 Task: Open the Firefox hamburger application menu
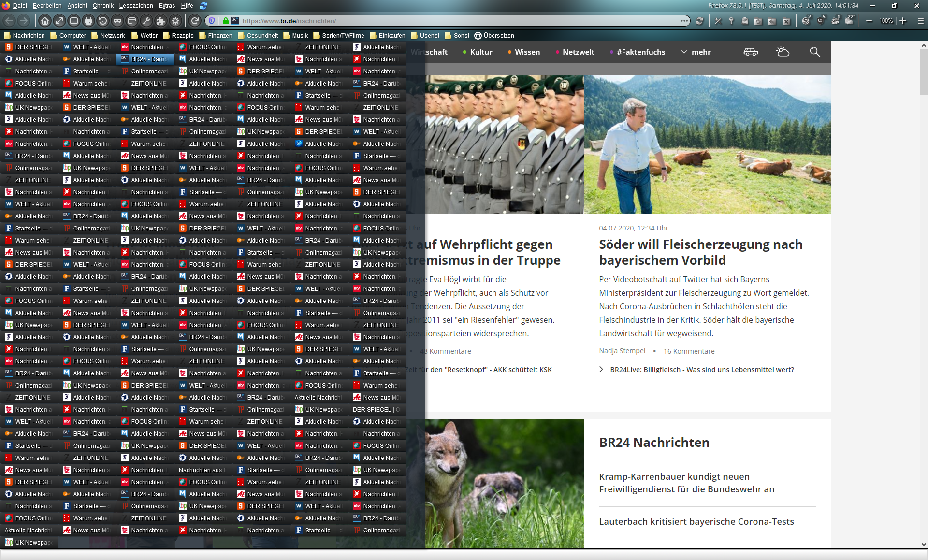click(x=920, y=21)
